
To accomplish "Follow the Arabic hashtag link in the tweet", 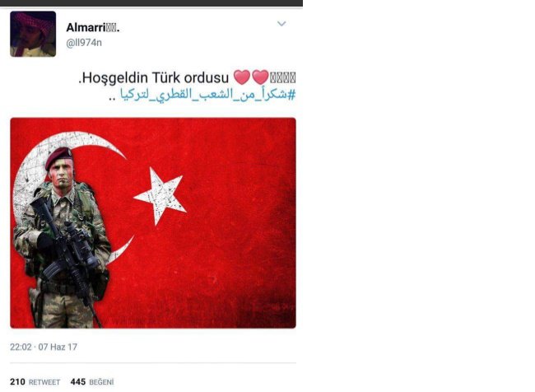I will pos(207,95).
